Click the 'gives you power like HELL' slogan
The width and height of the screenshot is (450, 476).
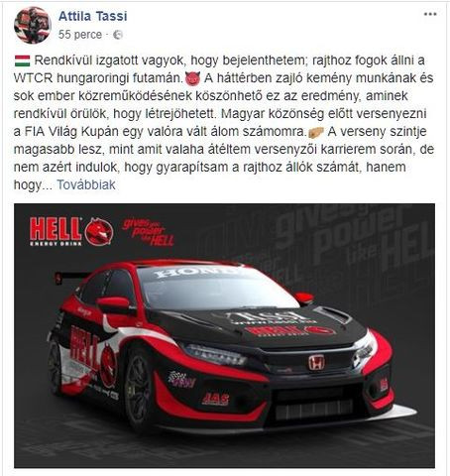(149, 232)
